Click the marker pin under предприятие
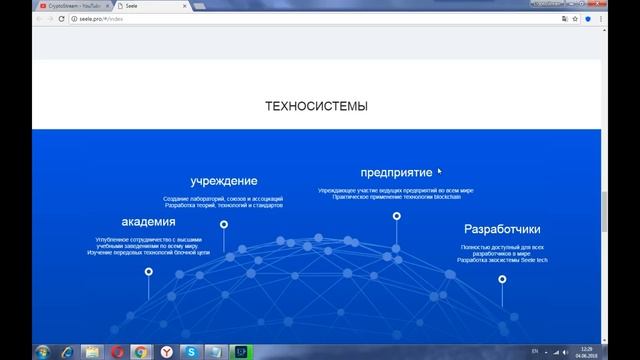 (x=396, y=216)
